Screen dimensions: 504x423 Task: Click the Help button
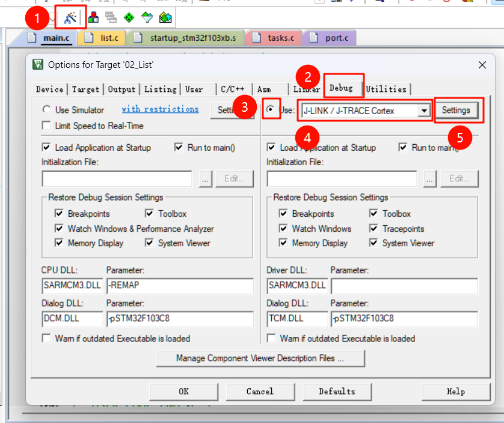click(x=456, y=392)
